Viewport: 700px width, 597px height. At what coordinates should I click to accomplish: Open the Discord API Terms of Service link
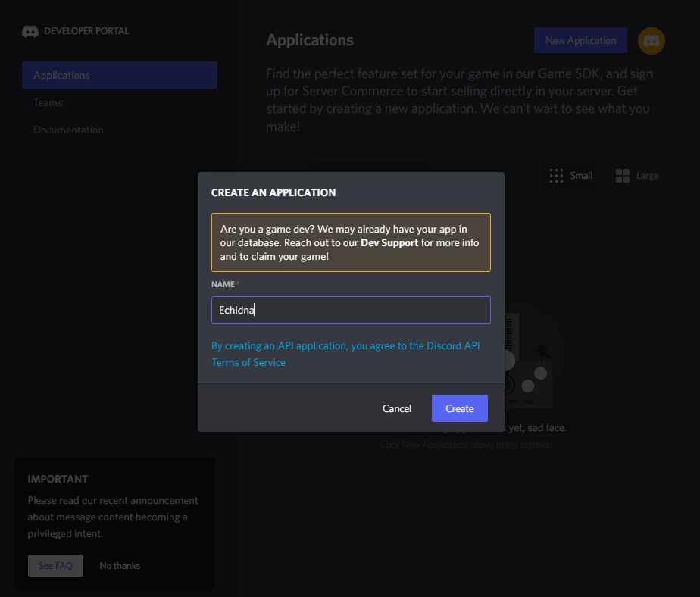345,354
